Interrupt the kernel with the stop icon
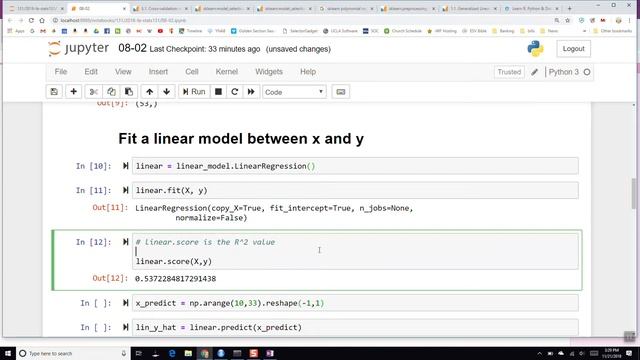This screenshot has height=360, width=640. click(x=218, y=92)
